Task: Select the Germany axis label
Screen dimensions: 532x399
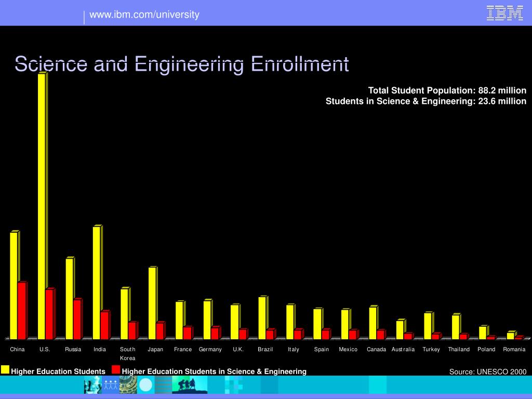Action: pos(210,349)
